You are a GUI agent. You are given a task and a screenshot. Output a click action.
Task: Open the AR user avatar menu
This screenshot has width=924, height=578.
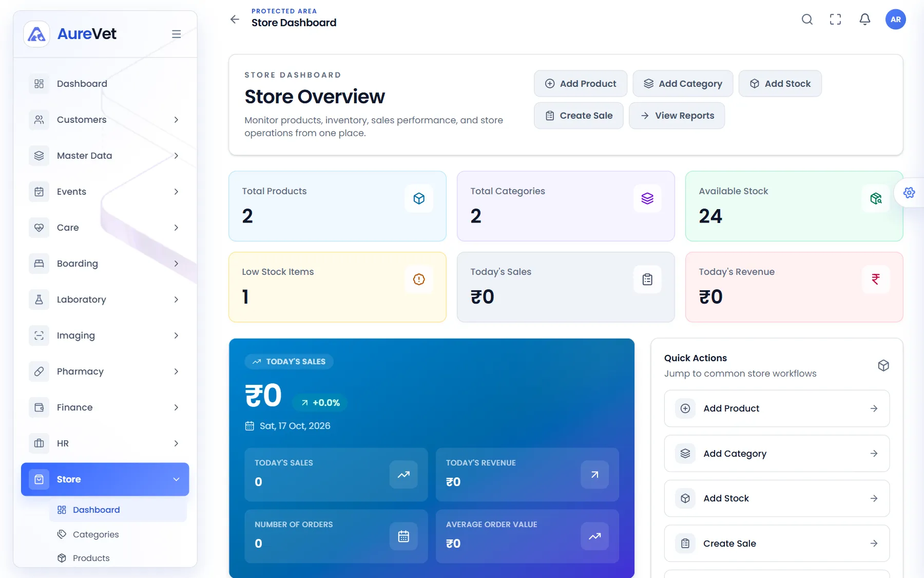895,20
